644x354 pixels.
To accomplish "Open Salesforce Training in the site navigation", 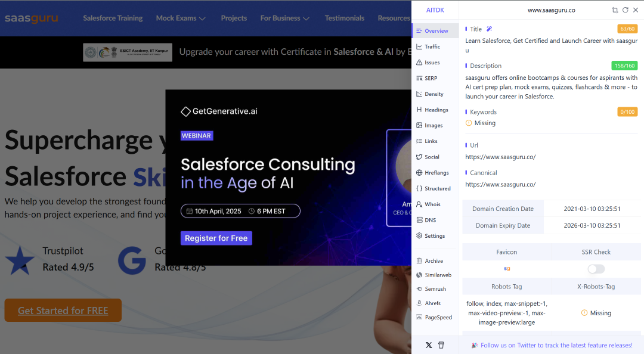I will click(113, 18).
